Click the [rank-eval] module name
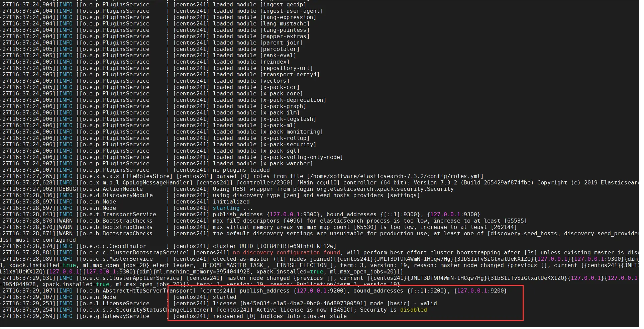This screenshot has width=644, height=329. [278, 56]
